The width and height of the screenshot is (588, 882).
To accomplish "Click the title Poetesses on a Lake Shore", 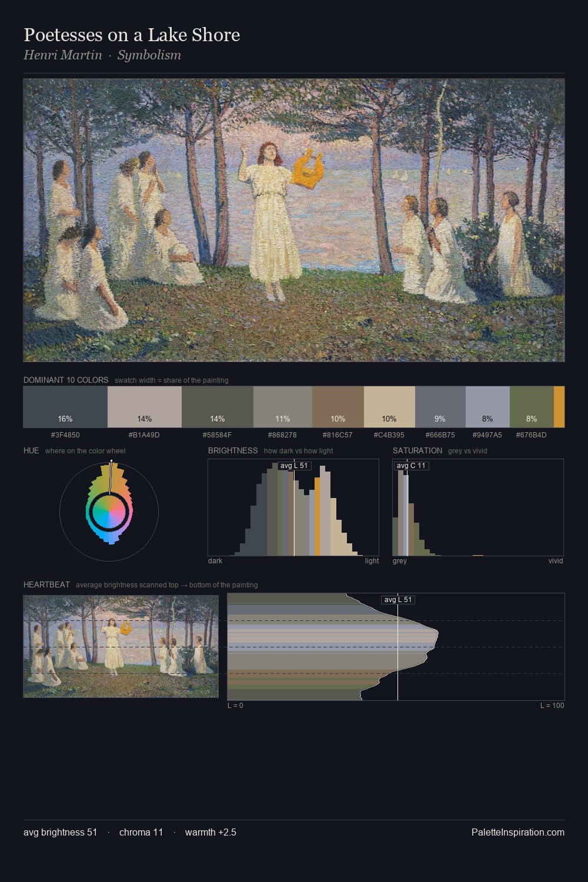I will [x=132, y=35].
